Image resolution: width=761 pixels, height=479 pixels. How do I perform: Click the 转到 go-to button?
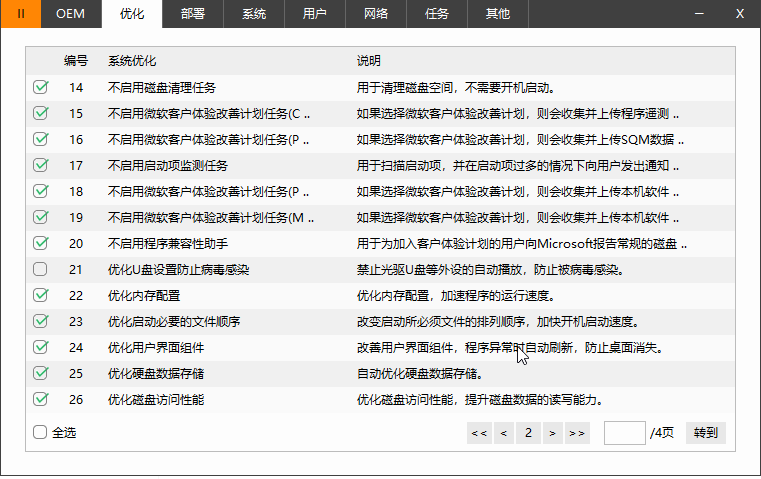click(705, 433)
